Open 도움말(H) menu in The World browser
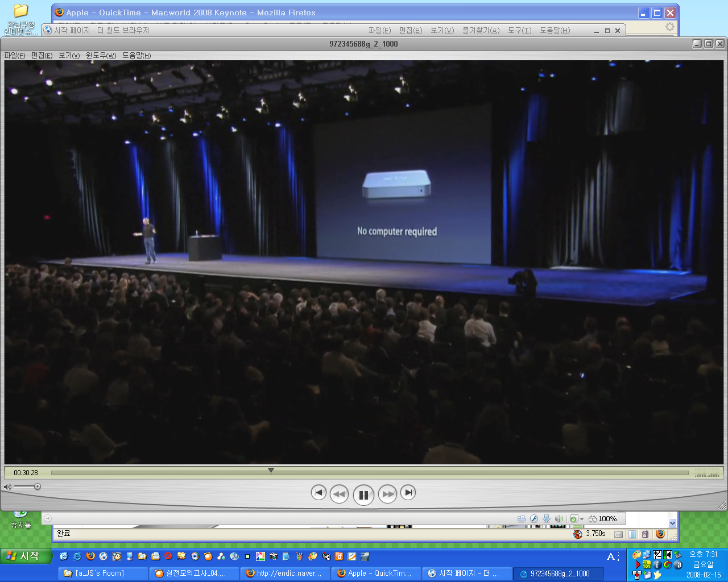728x582 pixels. [555, 30]
